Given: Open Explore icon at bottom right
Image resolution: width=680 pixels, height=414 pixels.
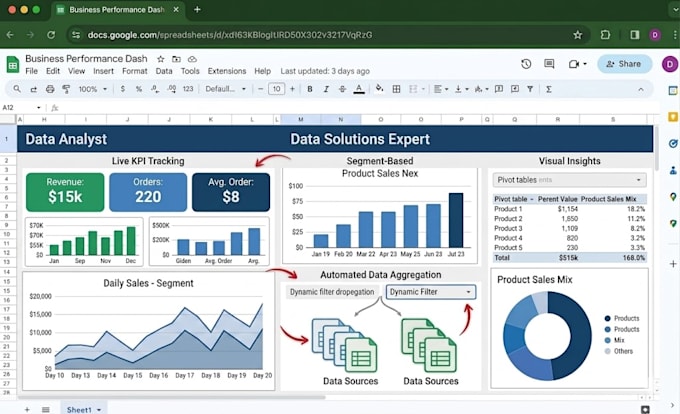Looking at the screenshot, I should coord(645,409).
